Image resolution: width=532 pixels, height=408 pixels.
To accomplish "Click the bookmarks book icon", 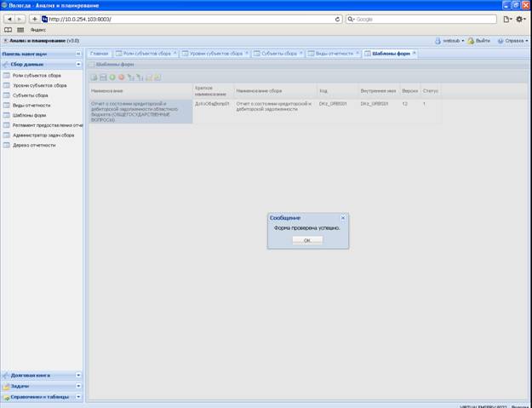I will pyautogui.click(x=9, y=30).
